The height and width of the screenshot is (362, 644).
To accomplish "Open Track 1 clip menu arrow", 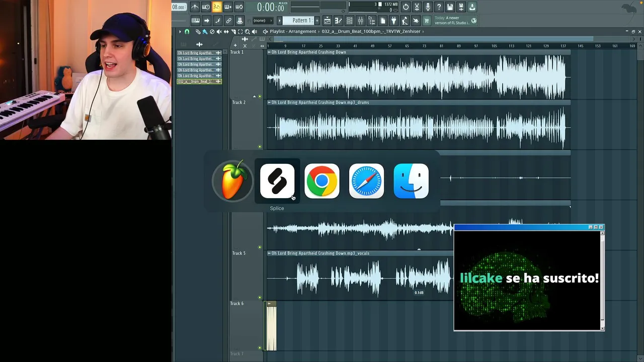I will 269,52.
